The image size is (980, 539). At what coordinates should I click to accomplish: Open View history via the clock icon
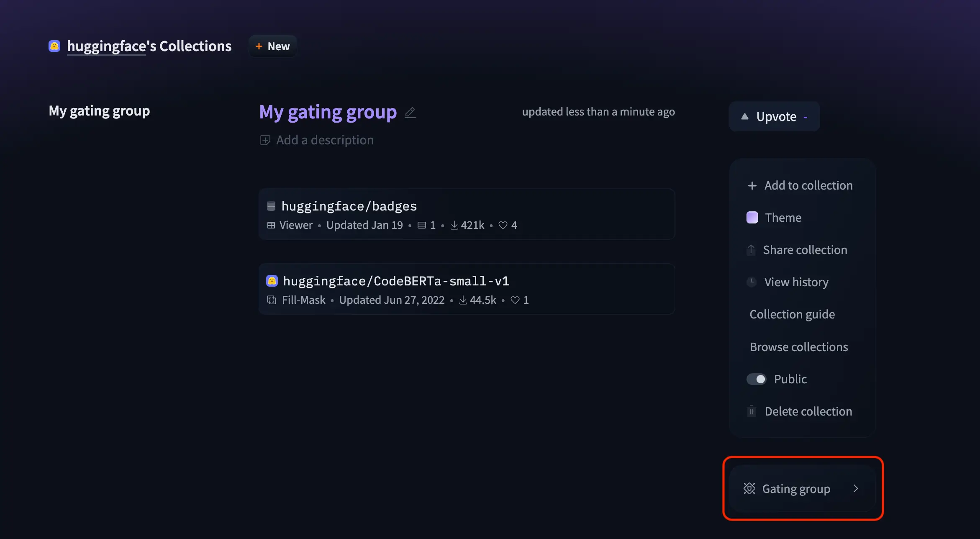click(x=752, y=282)
